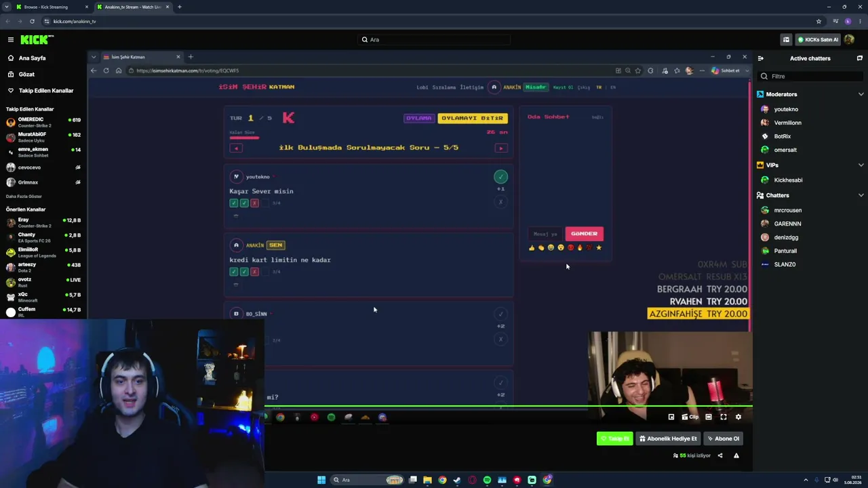Click the Filtre chatters filter field

(810, 76)
